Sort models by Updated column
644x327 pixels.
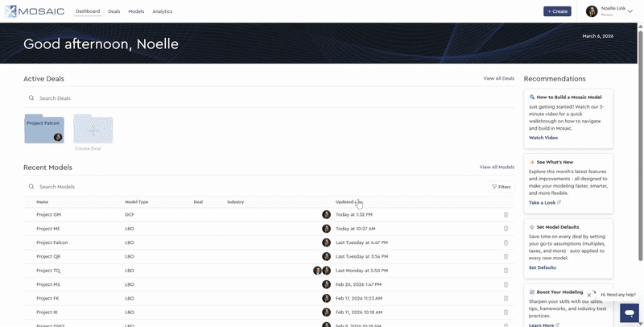345,201
